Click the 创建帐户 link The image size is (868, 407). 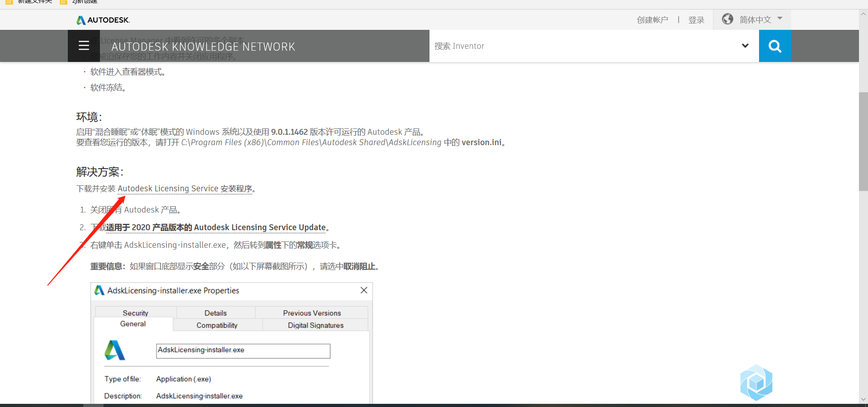pyautogui.click(x=652, y=20)
